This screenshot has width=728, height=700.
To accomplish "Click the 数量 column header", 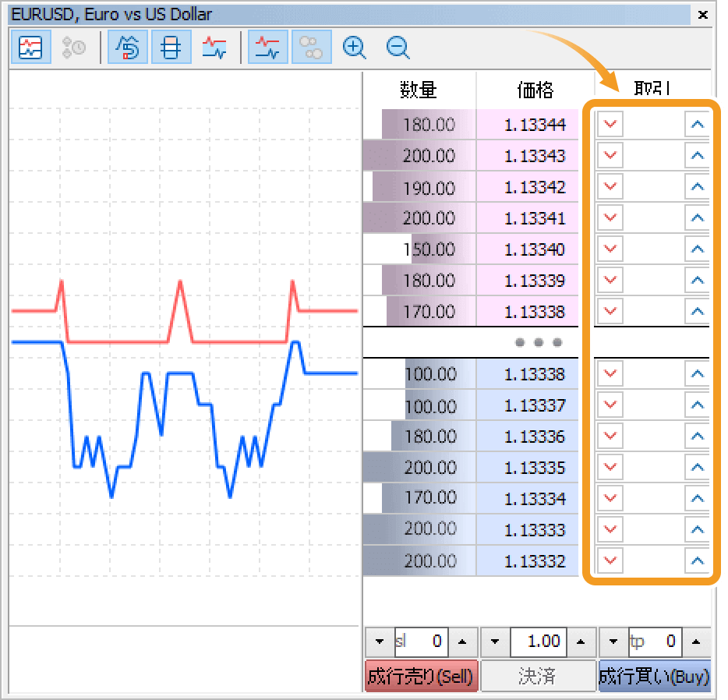I will [x=419, y=89].
